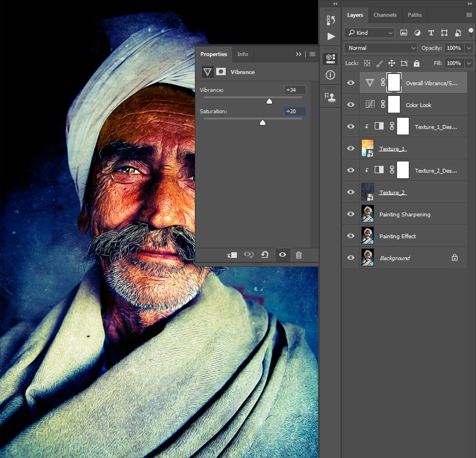This screenshot has width=476, height=458.
Task: Click the Clone Source panel icon
Action: pos(330,96)
